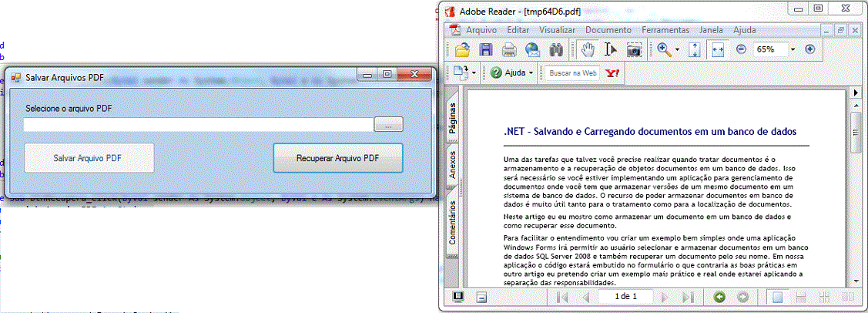
Task: Click the full screen monitor icon in status bar
Action: [458, 298]
